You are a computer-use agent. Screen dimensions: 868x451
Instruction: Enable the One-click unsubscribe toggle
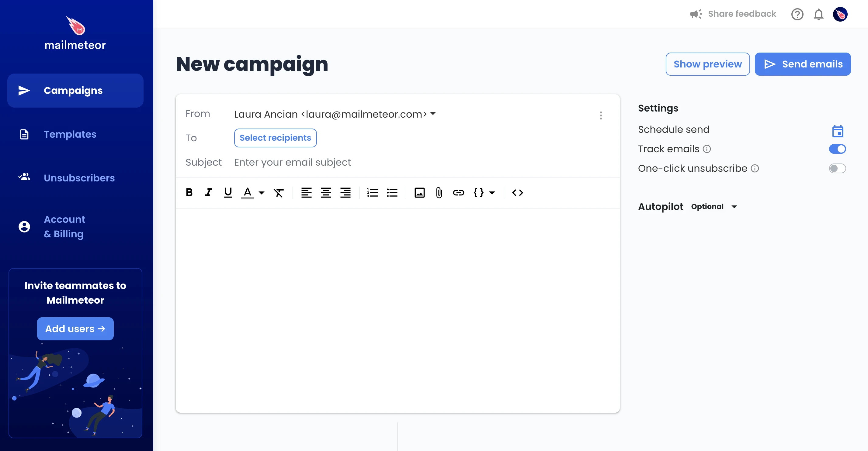tap(838, 168)
